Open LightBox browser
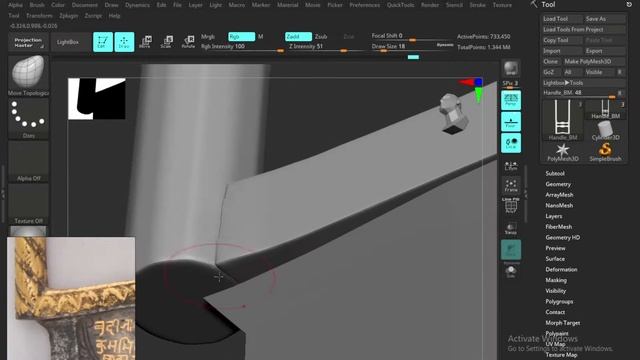This screenshot has width=640, height=360. (68, 42)
